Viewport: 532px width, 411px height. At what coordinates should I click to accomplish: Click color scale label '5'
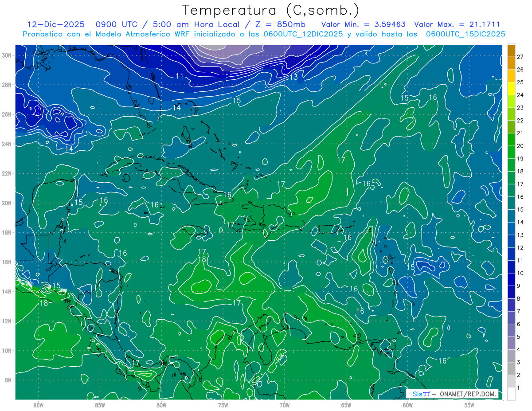(519, 337)
